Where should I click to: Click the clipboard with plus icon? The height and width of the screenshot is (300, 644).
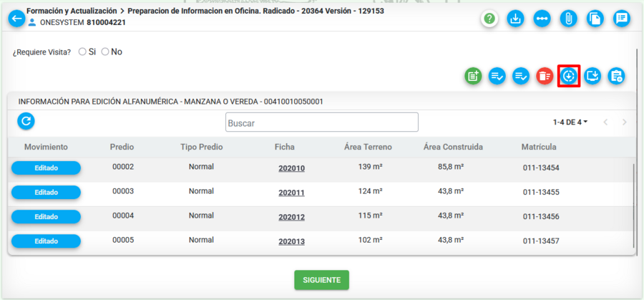(617, 76)
